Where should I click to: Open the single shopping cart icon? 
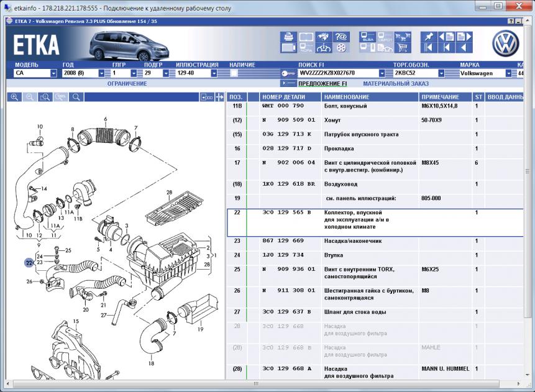click(x=403, y=47)
